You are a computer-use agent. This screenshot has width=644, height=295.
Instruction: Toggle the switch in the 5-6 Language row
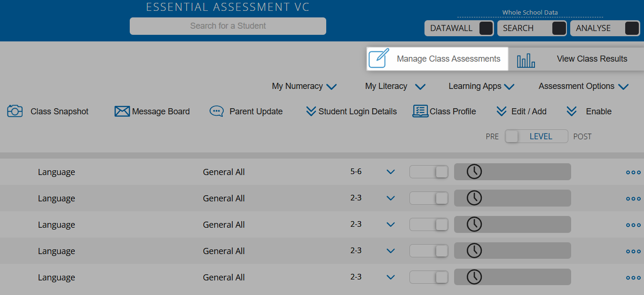[429, 172]
